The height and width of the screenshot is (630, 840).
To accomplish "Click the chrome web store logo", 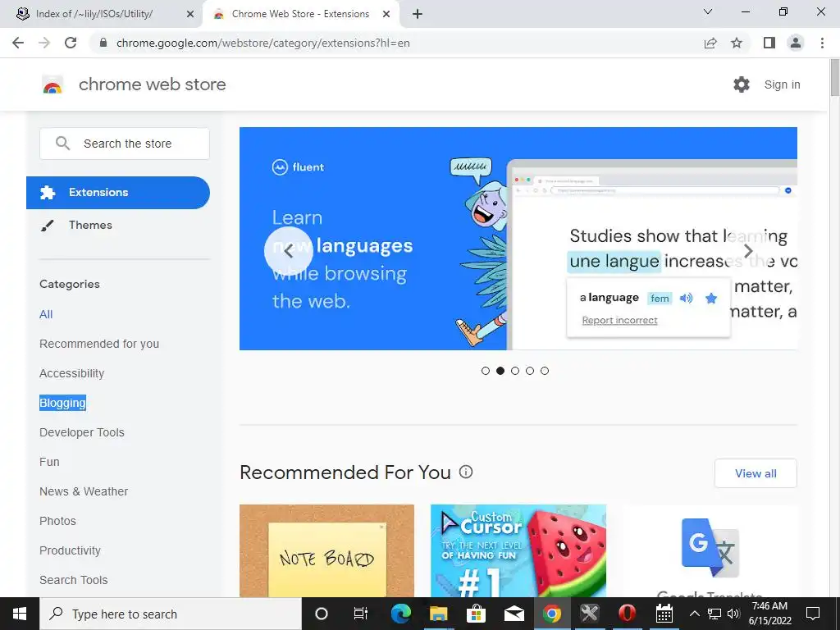I will click(52, 84).
